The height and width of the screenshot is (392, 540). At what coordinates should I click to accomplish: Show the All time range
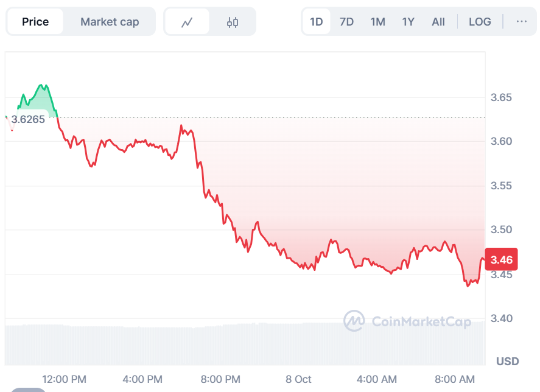(438, 21)
